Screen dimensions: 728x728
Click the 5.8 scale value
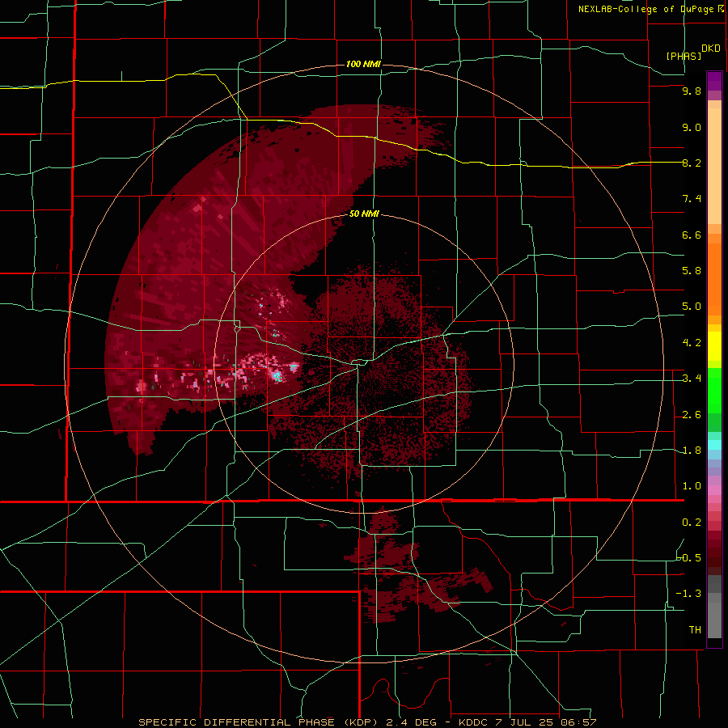tap(692, 271)
